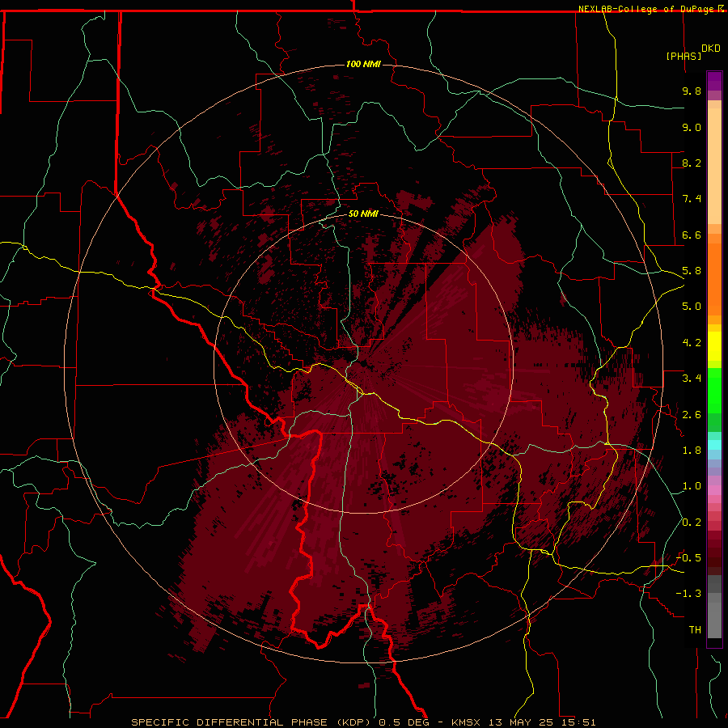Click the KMSX station identifier in caption
Screen dimensions: 728x728
[x=466, y=722]
